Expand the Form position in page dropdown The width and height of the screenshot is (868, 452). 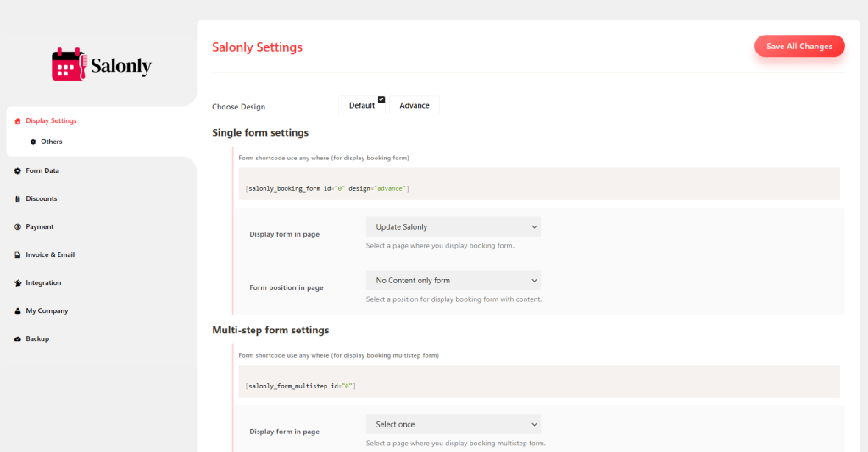(453, 280)
